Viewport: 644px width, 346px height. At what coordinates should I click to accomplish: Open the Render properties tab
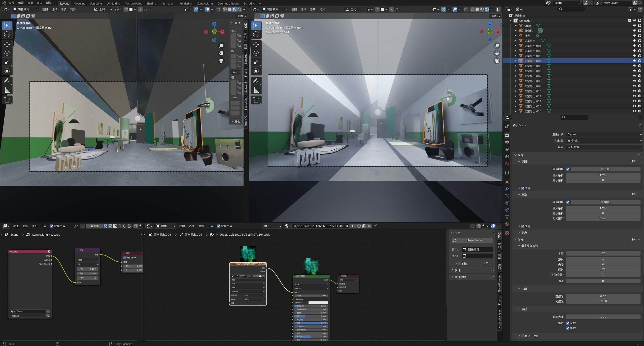(507, 135)
